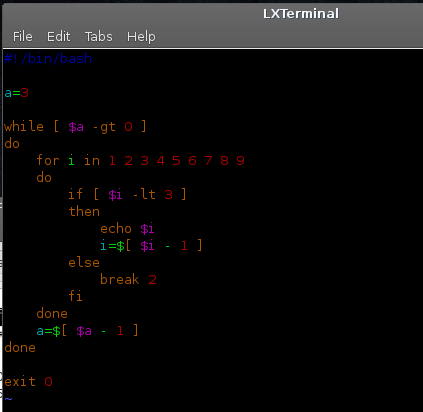Click the unindented 'done' of the while loop
The width and height of the screenshot is (423, 412).
pyautogui.click(x=20, y=347)
